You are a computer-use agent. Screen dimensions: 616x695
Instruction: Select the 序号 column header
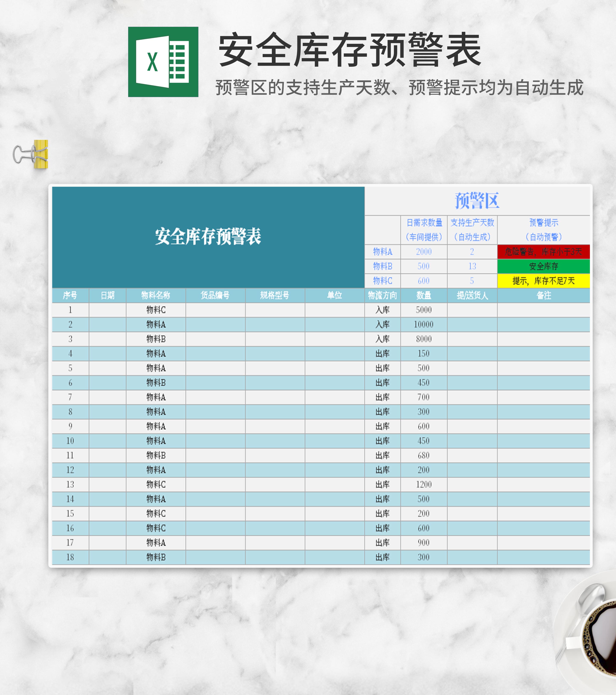click(x=70, y=295)
